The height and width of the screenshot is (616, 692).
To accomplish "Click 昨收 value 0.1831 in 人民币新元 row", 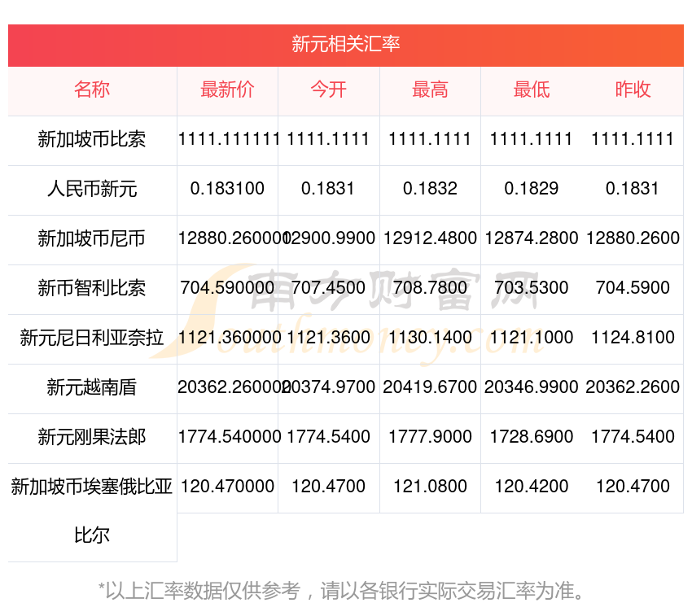I will [x=632, y=189].
